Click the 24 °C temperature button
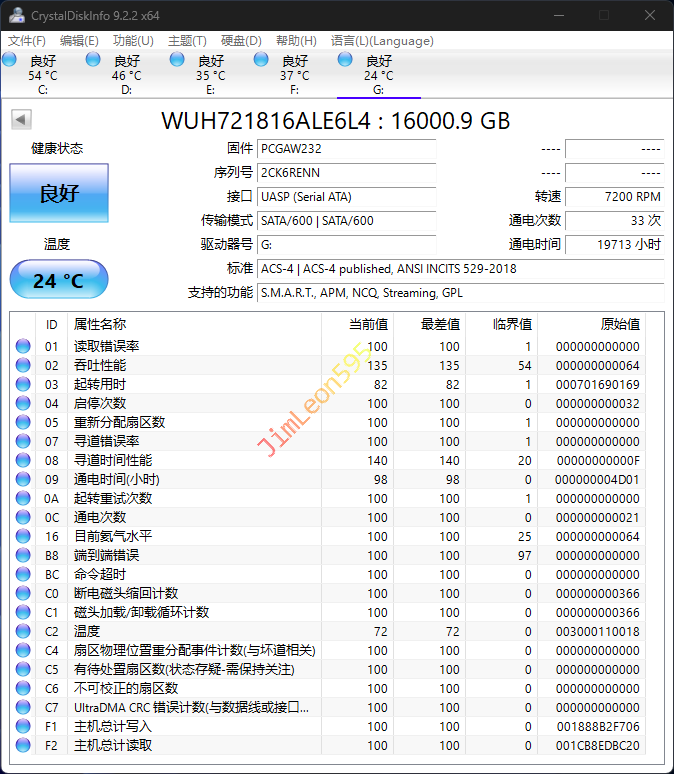 (x=59, y=280)
